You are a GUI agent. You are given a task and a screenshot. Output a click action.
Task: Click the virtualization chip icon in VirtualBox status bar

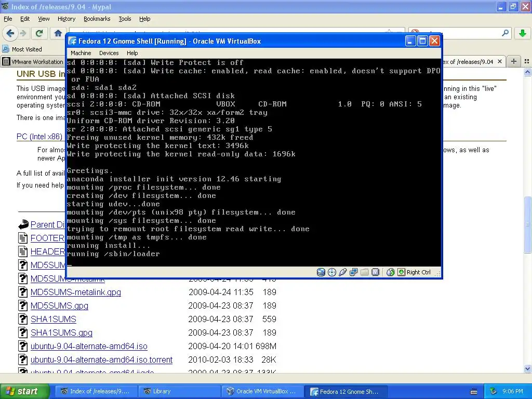tap(375, 272)
